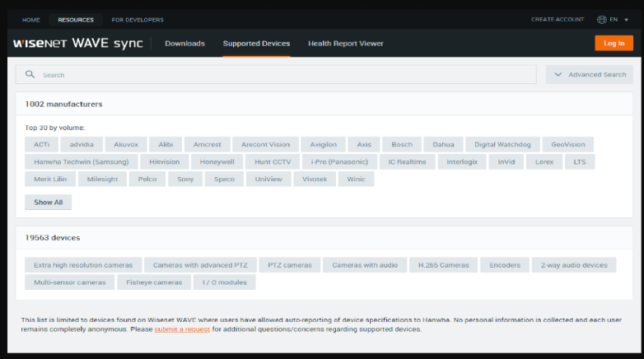
Task: Select the i-Pro (Panasonic) tag
Action: tap(339, 162)
